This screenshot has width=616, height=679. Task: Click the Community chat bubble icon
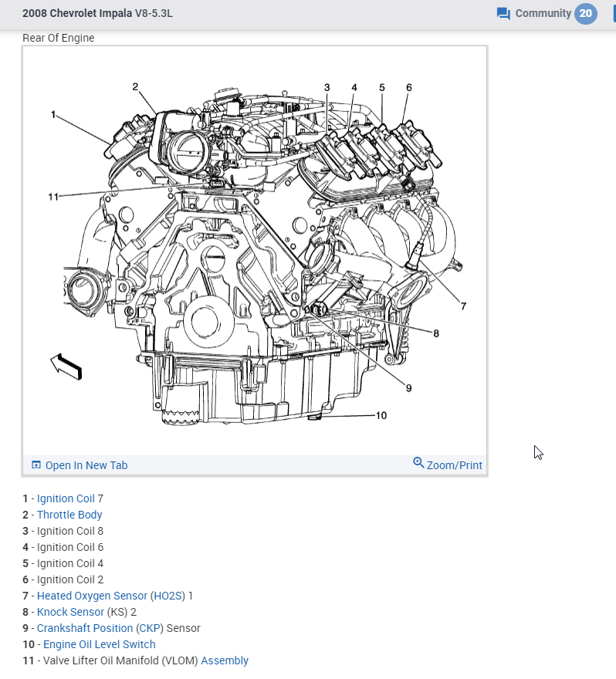pos(503,13)
